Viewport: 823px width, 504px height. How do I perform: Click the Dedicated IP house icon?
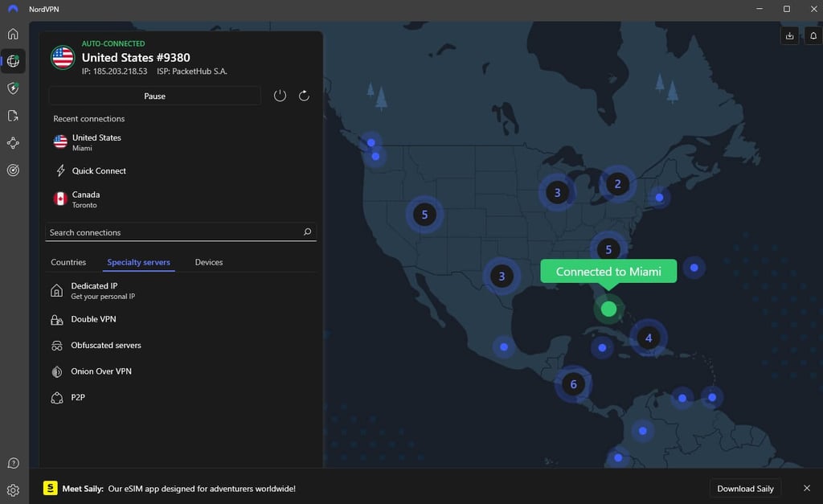[x=57, y=290]
